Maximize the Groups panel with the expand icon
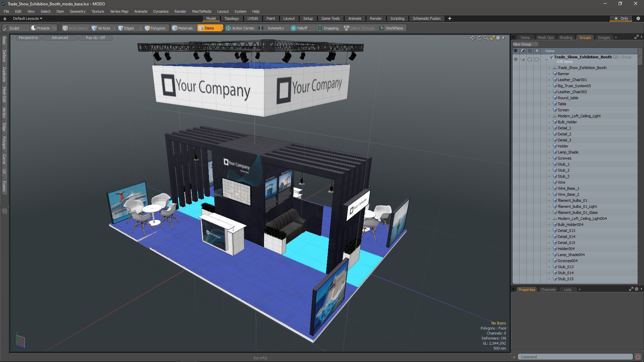 pyautogui.click(x=636, y=37)
